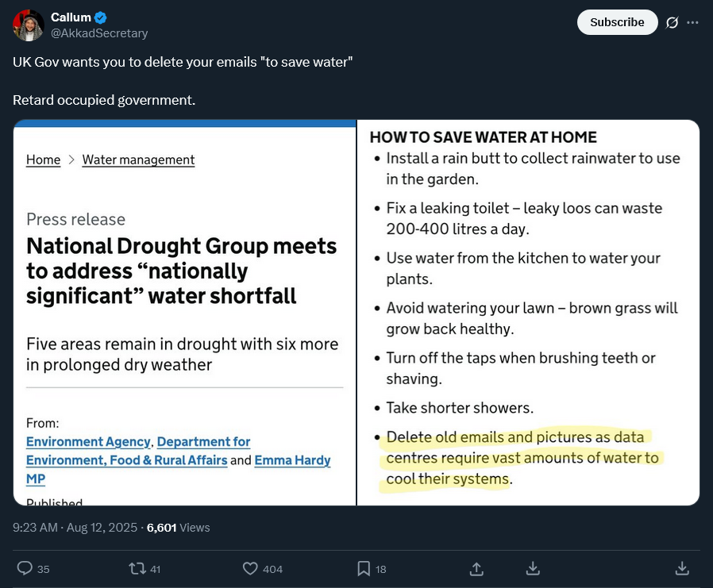Open Callum's profile avatar
The image size is (713, 588).
coord(29,25)
